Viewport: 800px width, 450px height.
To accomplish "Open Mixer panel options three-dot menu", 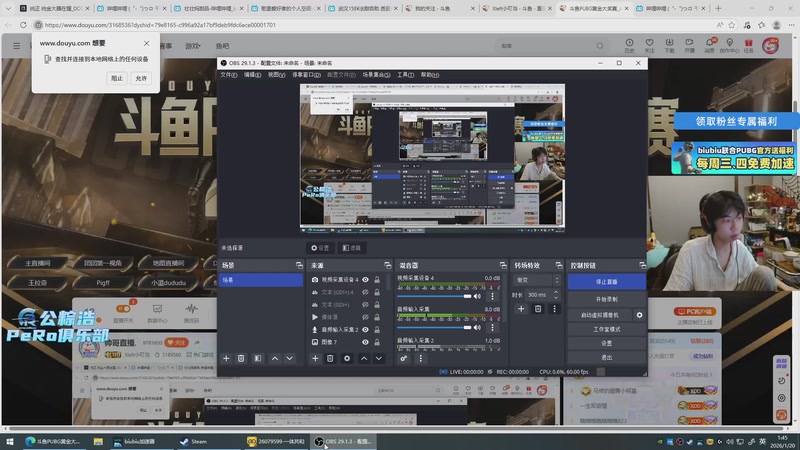I will tap(420, 359).
